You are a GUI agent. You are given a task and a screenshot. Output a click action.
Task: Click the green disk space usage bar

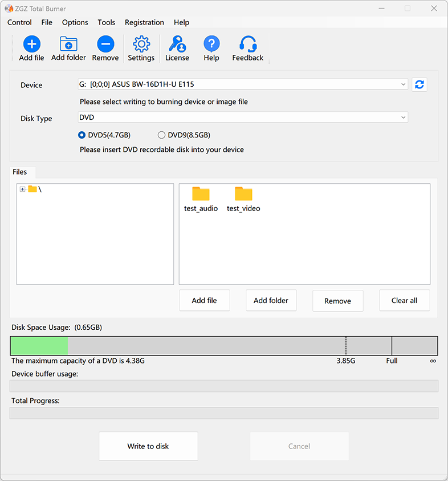pyautogui.click(x=39, y=346)
